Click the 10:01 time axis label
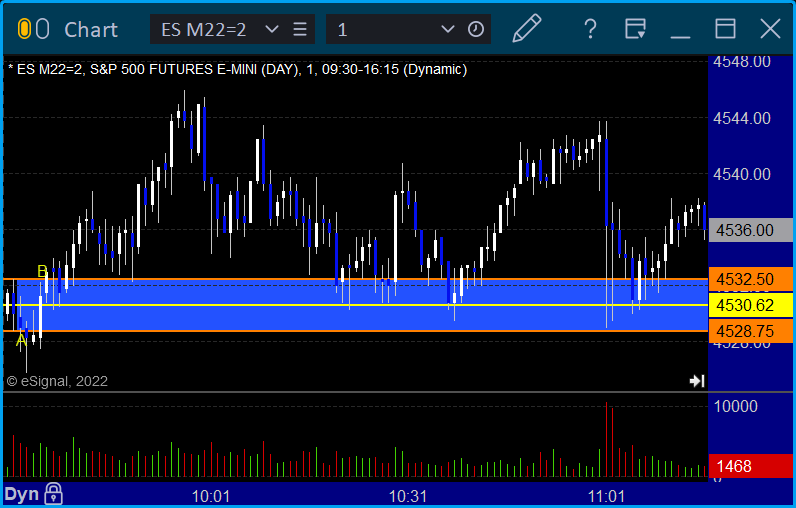 211,496
